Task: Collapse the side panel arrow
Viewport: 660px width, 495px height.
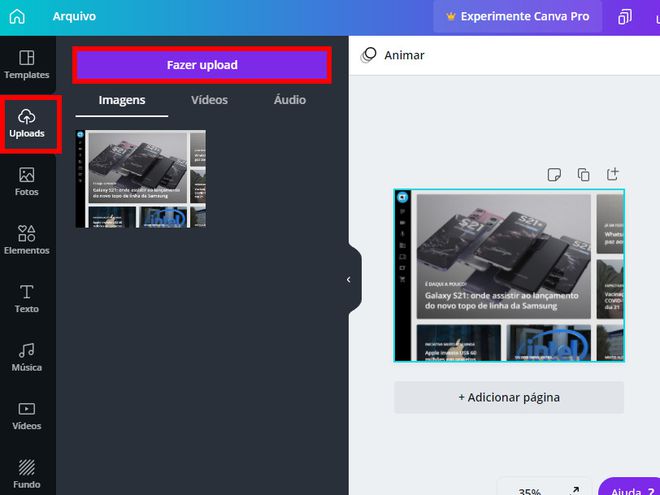Action: (349, 279)
